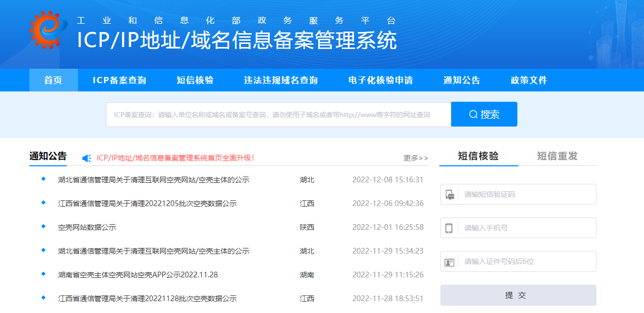Image resolution: width=644 pixels, height=313 pixels.
Task: Click the 陕西 province cell
Action: [307, 227]
